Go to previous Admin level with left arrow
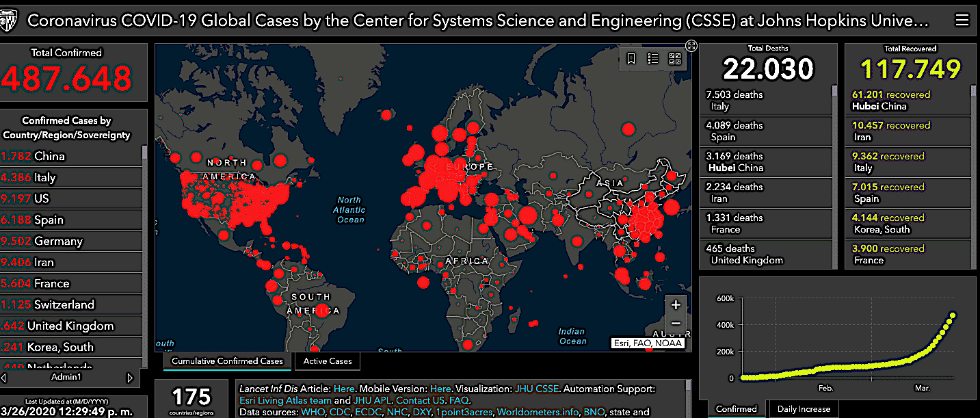Viewport: 980px width, 418px height. pos(4,377)
